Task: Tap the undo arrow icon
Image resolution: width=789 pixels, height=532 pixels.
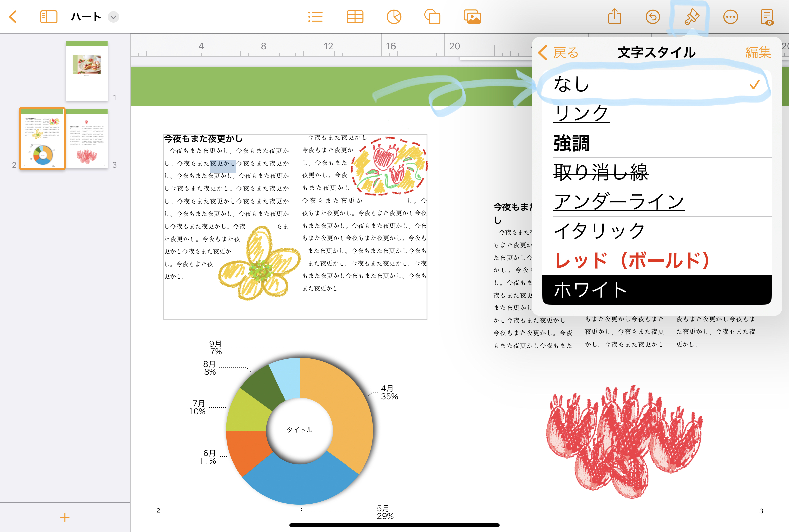Action: pos(652,17)
